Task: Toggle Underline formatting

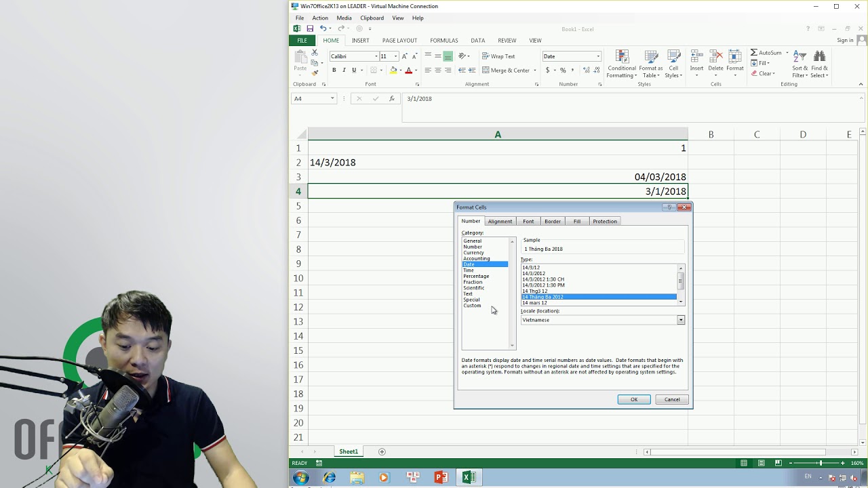Action: pyautogui.click(x=353, y=70)
